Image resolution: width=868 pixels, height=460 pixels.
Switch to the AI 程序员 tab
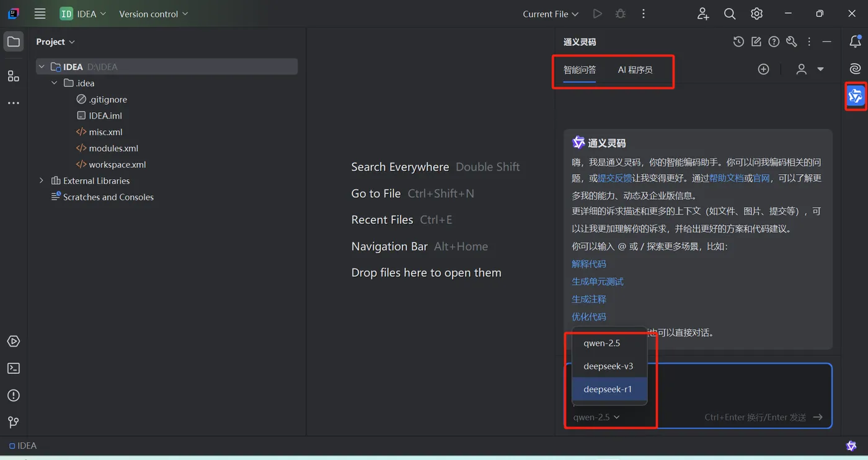click(635, 70)
